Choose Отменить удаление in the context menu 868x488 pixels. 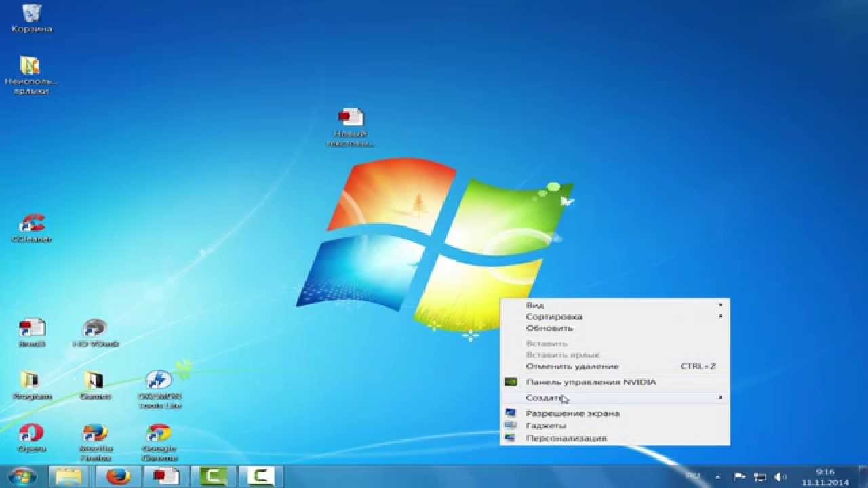(615, 366)
